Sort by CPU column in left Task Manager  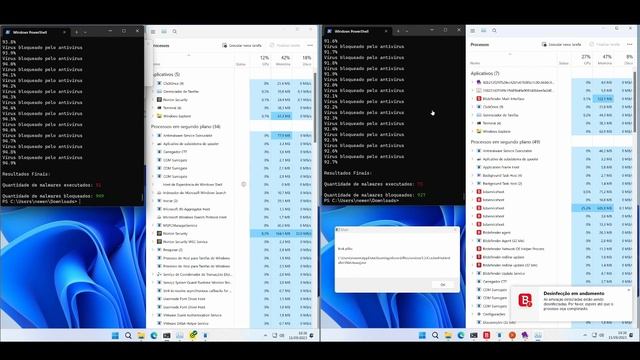pyautogui.click(x=264, y=60)
